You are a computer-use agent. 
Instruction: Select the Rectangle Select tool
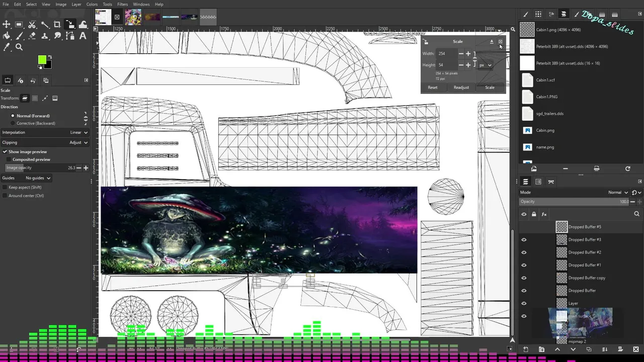[19, 25]
